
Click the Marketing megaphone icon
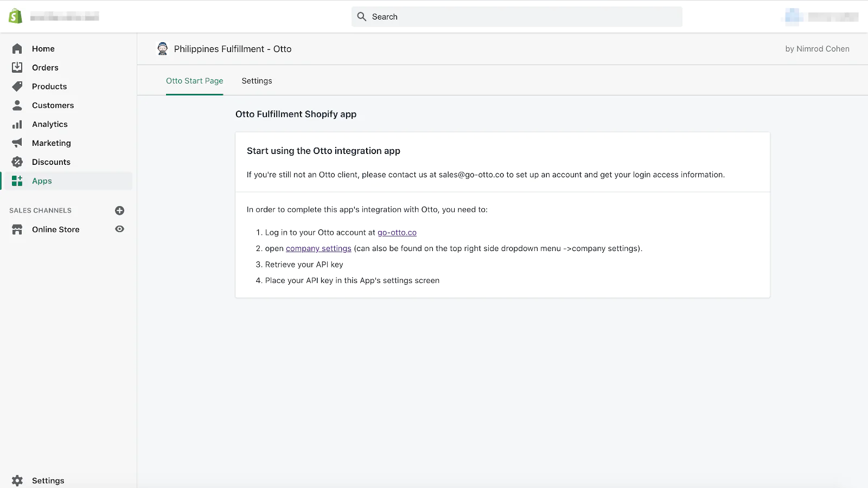(x=17, y=143)
